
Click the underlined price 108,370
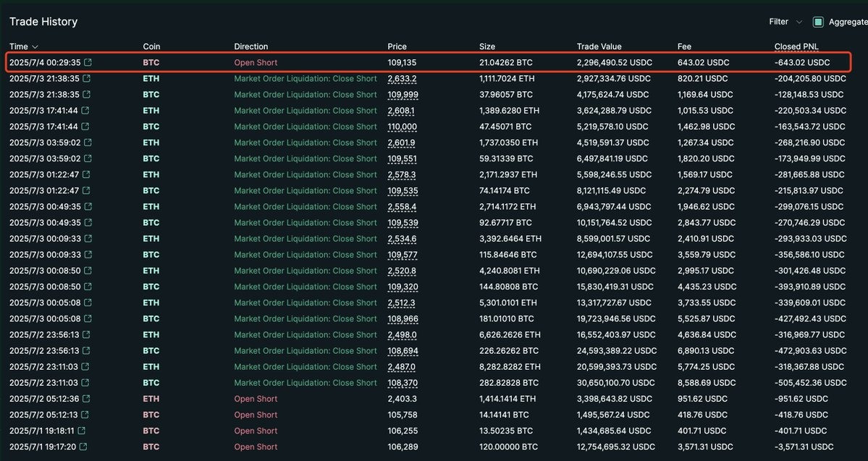403,383
